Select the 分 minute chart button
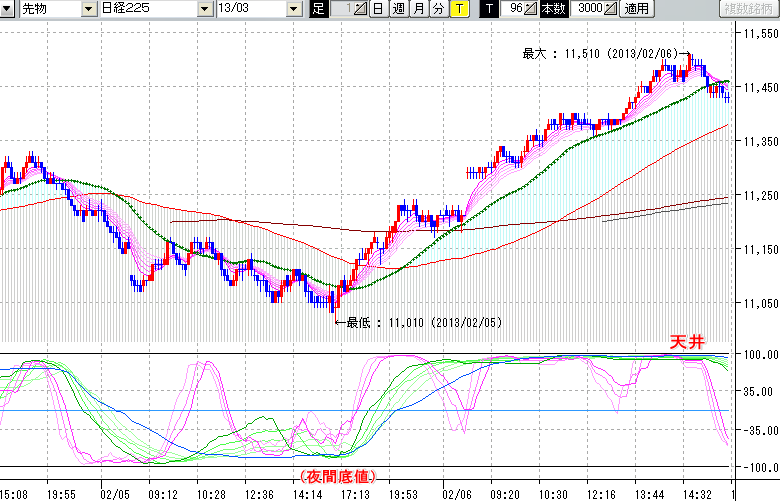The width and height of the screenshot is (780, 501). (x=438, y=9)
